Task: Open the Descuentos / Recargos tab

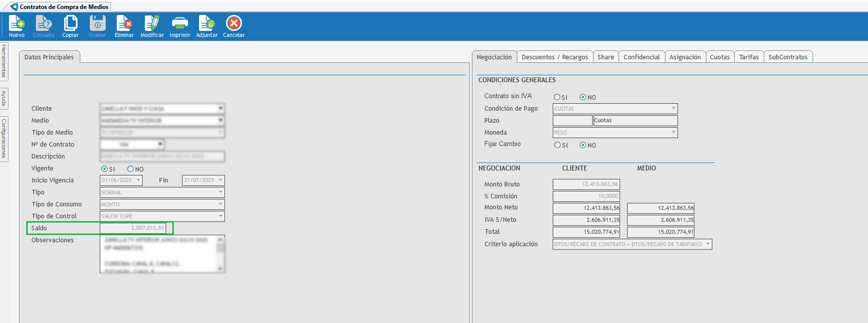Action: click(555, 57)
